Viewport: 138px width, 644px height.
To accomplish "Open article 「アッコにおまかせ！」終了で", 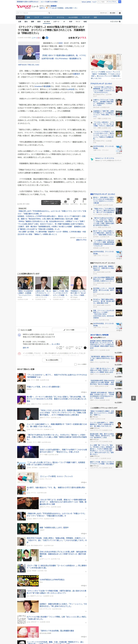I will 57,376.
